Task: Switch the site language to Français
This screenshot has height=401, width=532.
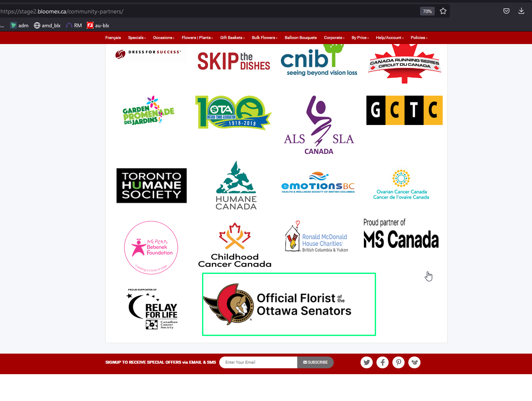Action: click(113, 38)
